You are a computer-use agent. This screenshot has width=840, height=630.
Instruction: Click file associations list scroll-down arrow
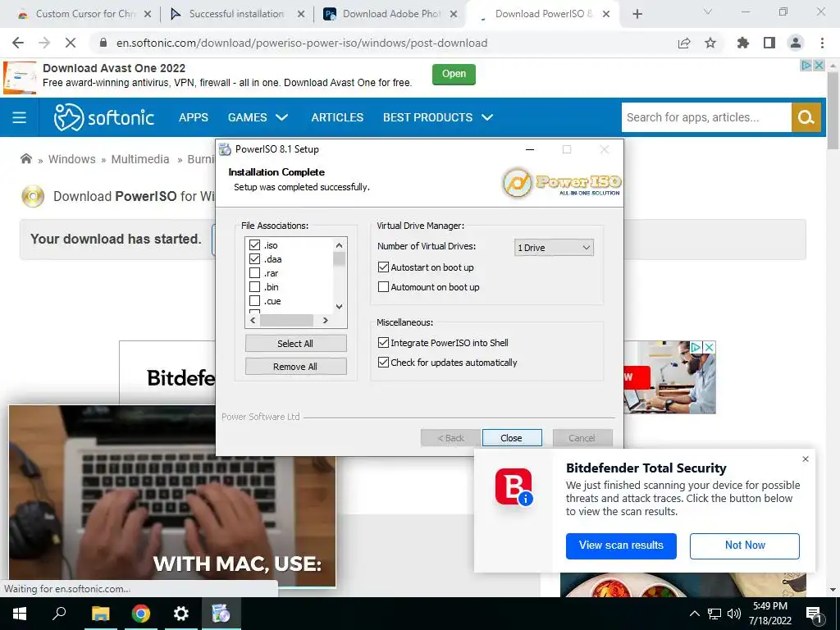click(339, 307)
